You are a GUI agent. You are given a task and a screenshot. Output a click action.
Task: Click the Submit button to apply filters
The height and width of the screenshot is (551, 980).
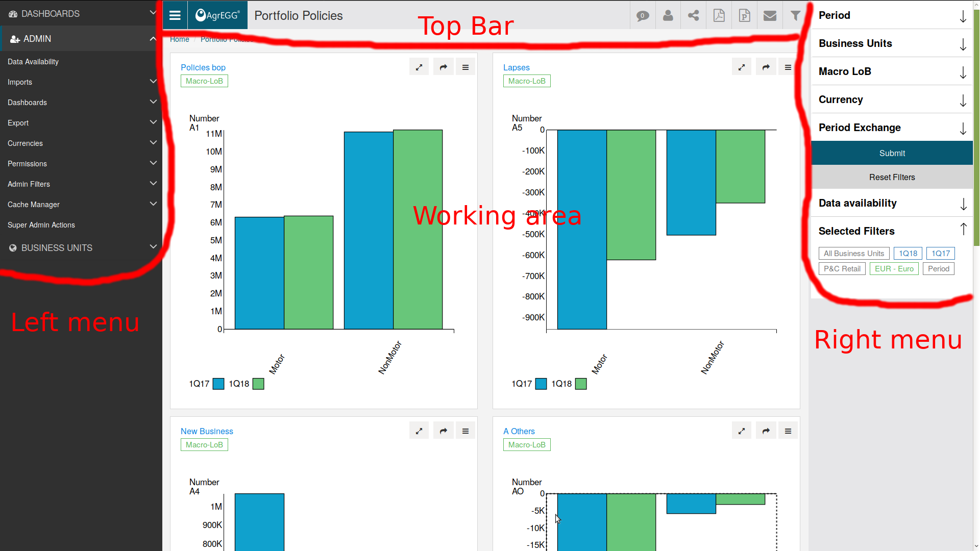click(x=892, y=153)
